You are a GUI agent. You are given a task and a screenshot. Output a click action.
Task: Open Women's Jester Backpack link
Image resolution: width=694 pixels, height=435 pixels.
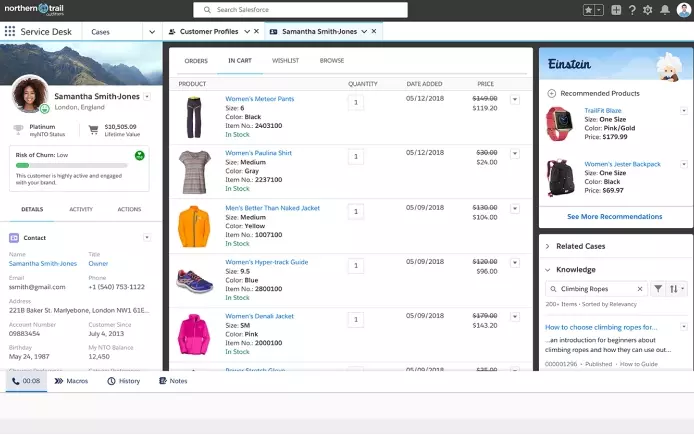(x=622, y=164)
